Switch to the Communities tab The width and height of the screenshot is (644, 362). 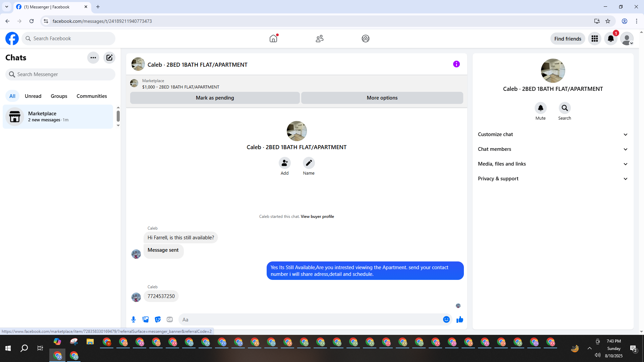[x=92, y=96]
